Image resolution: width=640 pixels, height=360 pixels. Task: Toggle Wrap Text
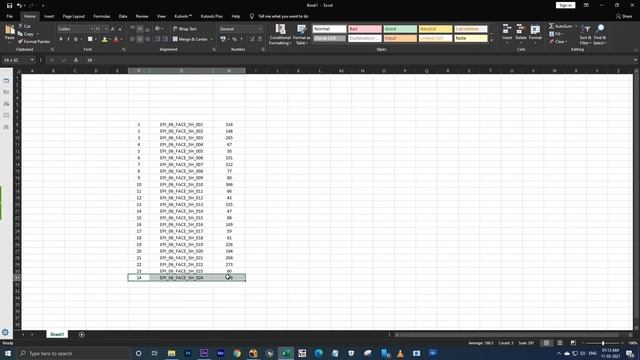point(184,29)
